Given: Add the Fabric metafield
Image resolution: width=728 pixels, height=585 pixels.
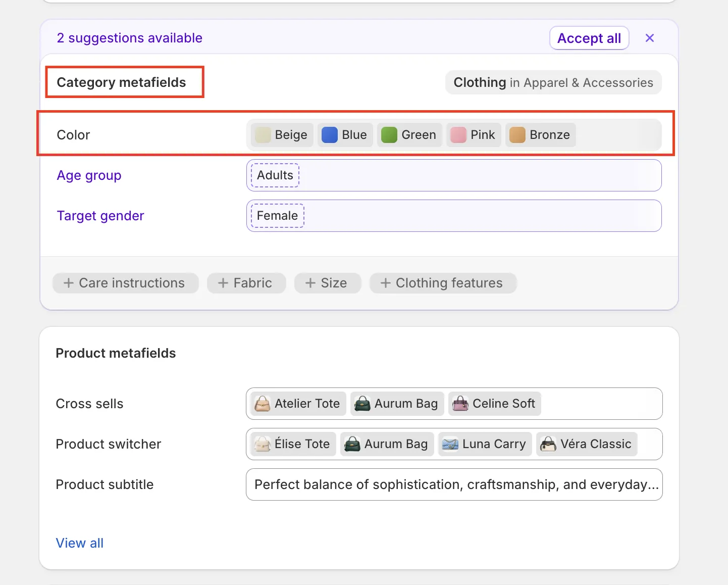Looking at the screenshot, I should click(x=246, y=283).
